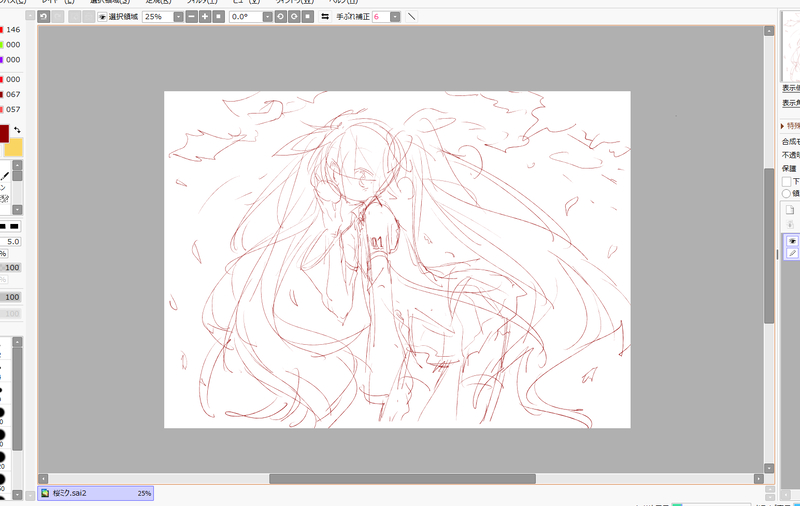Toggle the clipping checkbox below 保護

click(786, 182)
